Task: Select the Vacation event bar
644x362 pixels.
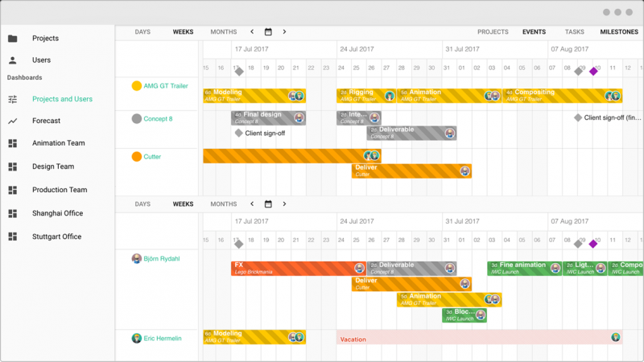Action: point(479,337)
